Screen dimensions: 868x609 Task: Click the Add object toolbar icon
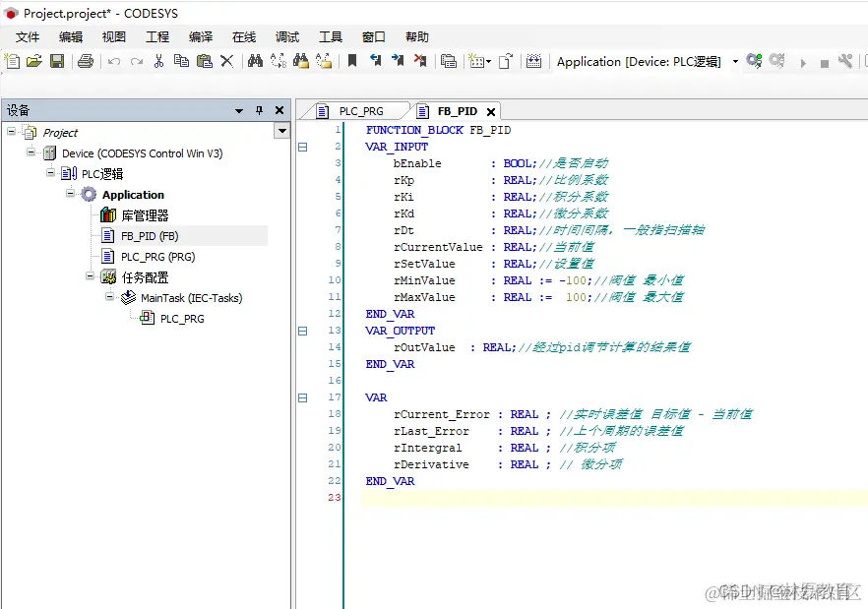479,61
